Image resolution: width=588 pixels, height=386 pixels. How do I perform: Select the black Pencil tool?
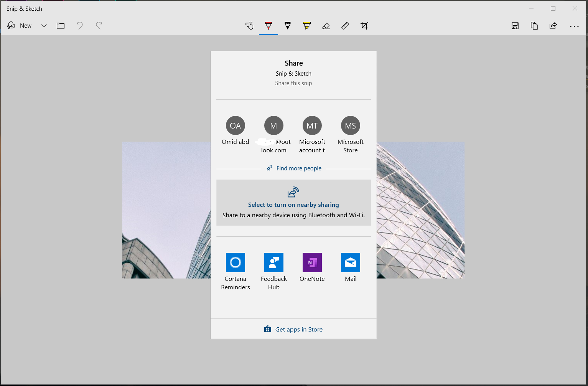pos(288,26)
